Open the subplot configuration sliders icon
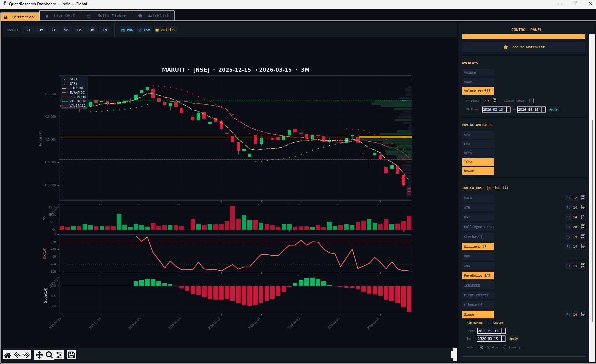Screen dimensions: 596x364 (59, 355)
